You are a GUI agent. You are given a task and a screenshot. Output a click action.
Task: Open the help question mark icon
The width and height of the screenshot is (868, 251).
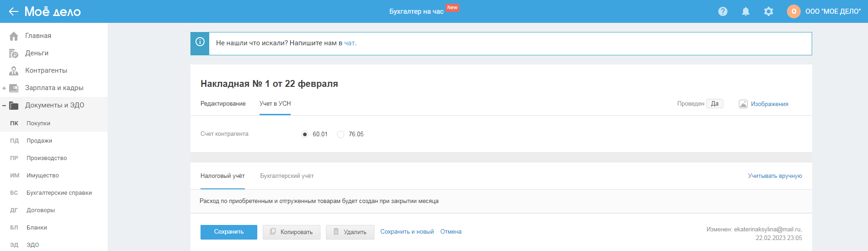click(722, 11)
